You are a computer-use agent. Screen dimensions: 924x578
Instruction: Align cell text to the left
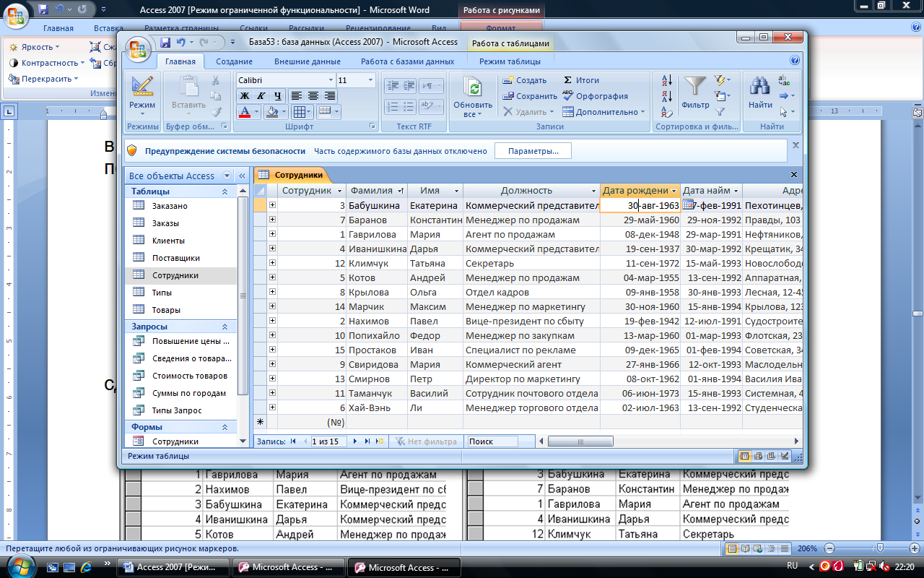click(297, 95)
